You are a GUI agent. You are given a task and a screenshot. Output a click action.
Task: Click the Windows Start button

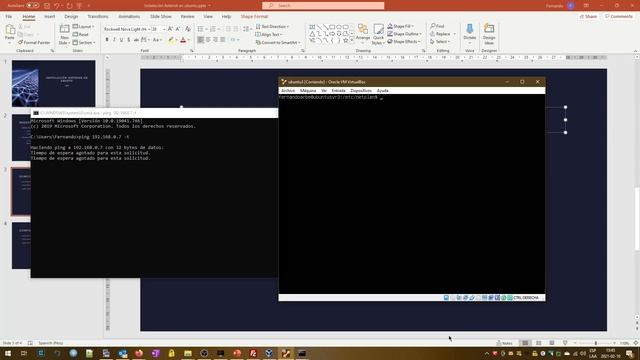tap(8, 353)
